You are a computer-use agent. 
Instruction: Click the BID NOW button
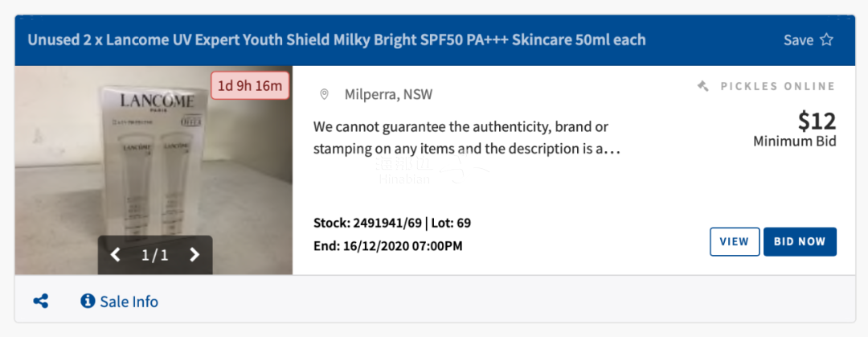tap(800, 241)
